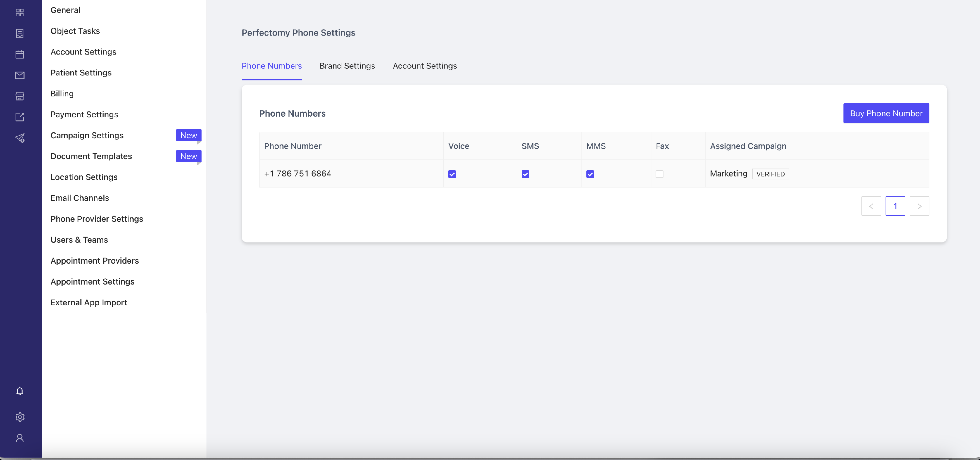Screen dimensions: 980x460
Task: Open the user profile icon
Action: [x=20, y=438]
